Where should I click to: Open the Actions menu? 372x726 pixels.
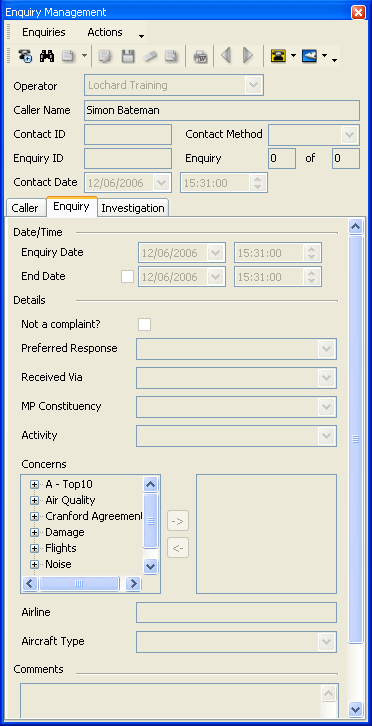click(105, 32)
